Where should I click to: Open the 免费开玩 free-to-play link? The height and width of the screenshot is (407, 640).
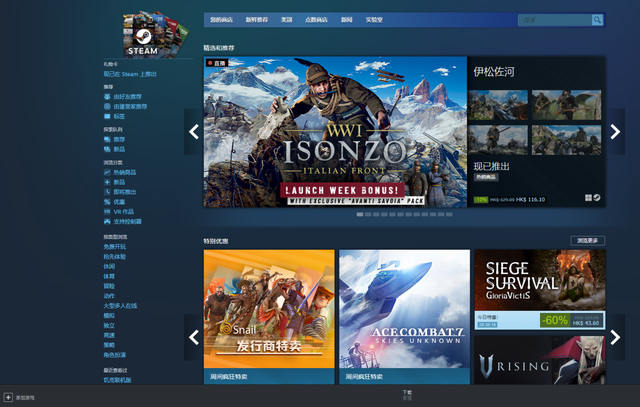pos(116,246)
